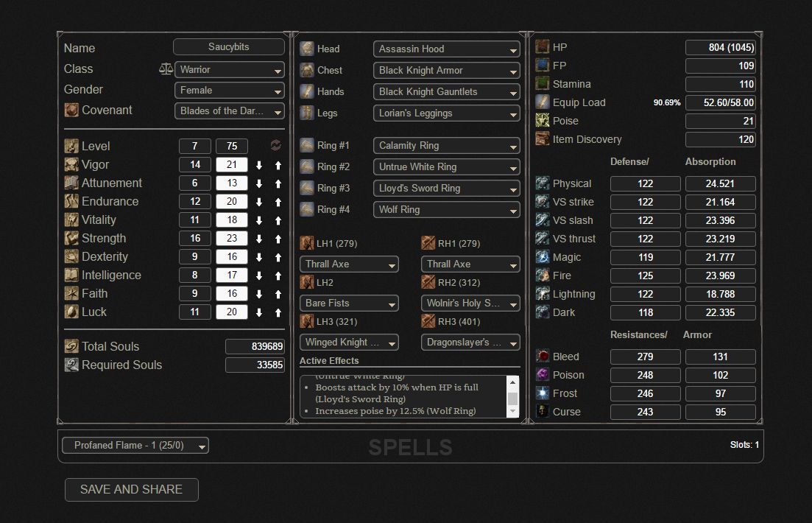Open the Covenant dropdown
Screen dimensions: 812x523
(230, 111)
